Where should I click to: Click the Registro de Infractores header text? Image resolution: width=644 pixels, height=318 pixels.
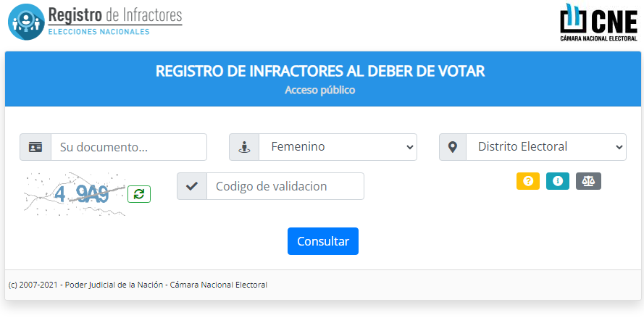(115, 15)
